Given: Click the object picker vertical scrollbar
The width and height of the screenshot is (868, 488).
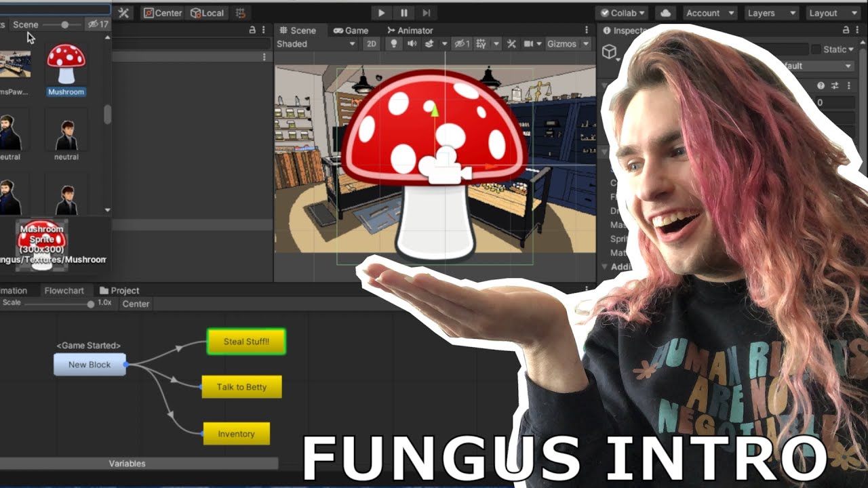Looking at the screenshot, I should (107, 115).
